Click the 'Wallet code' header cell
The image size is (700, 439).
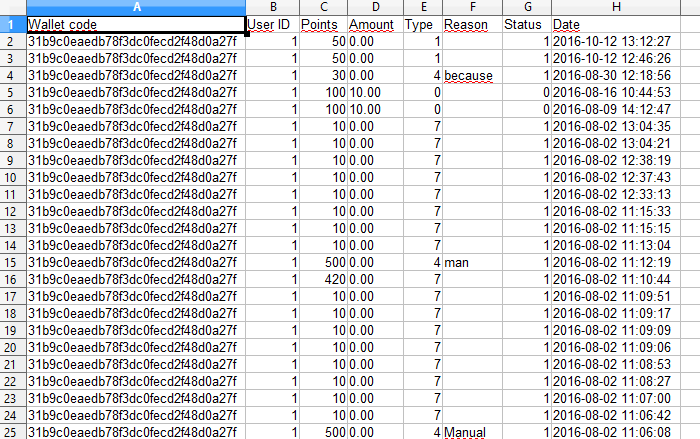pos(136,24)
